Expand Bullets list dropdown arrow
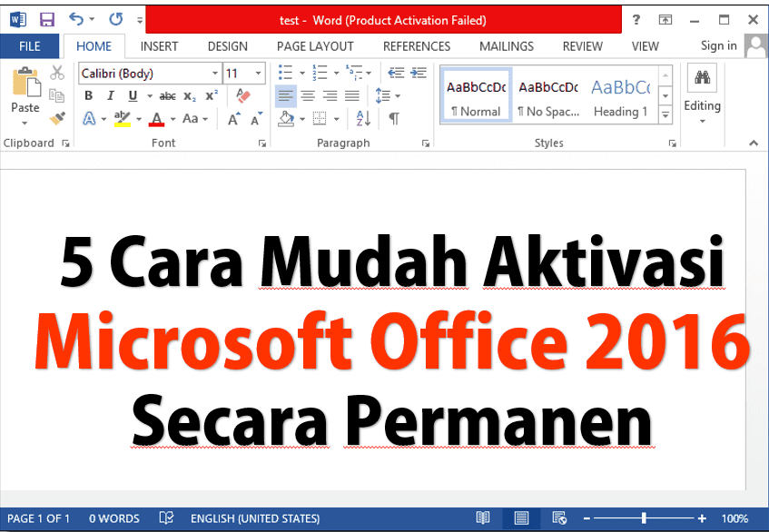769x532 pixels. point(302,73)
